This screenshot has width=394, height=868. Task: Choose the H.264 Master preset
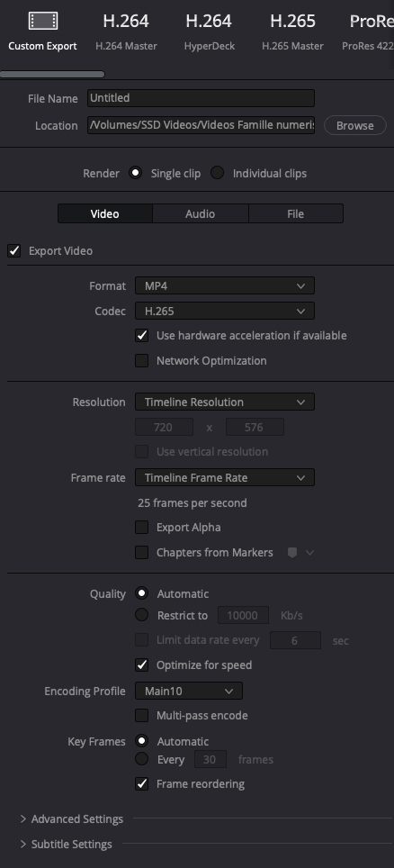click(x=126, y=32)
